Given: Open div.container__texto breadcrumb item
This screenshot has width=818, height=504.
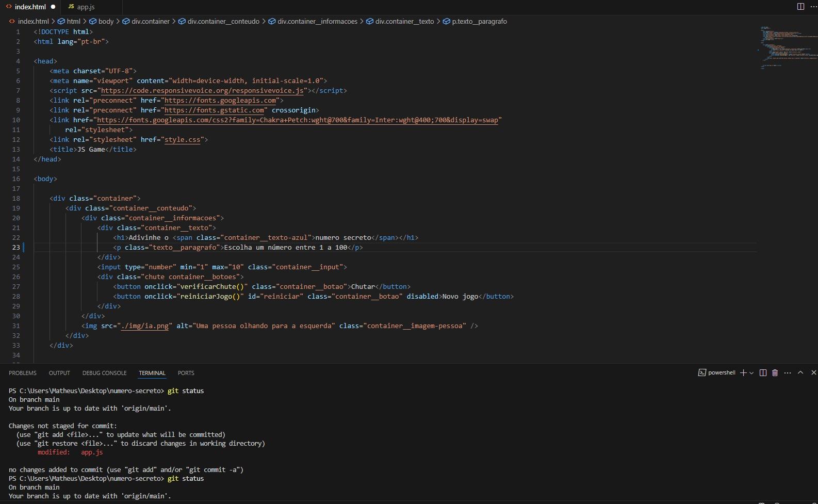Looking at the screenshot, I should (x=400, y=21).
